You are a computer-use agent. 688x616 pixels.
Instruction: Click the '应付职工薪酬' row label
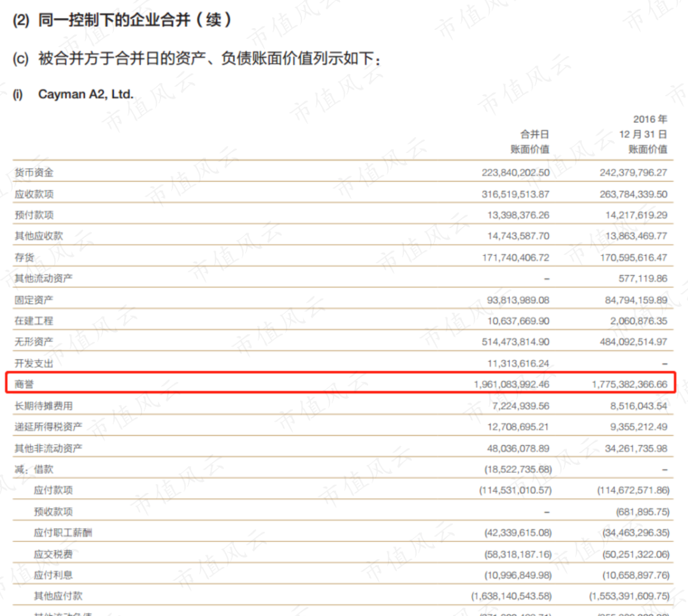62,533
